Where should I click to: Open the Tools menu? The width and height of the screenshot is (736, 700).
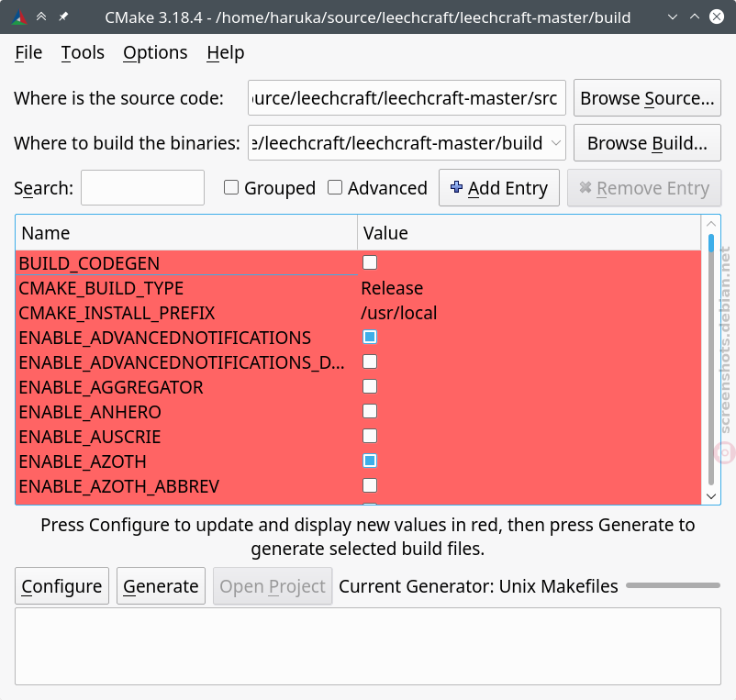pos(83,52)
